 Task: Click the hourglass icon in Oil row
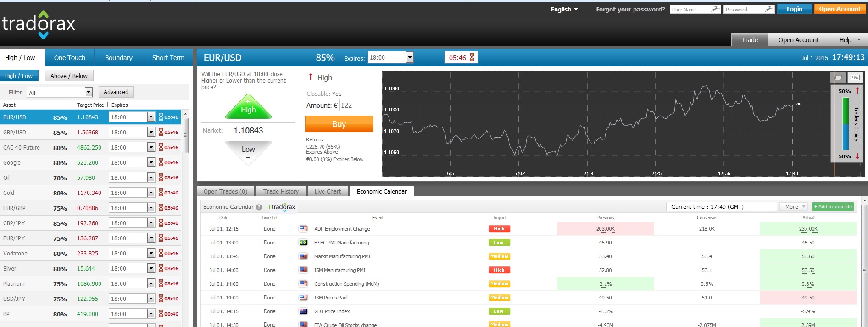click(161, 177)
